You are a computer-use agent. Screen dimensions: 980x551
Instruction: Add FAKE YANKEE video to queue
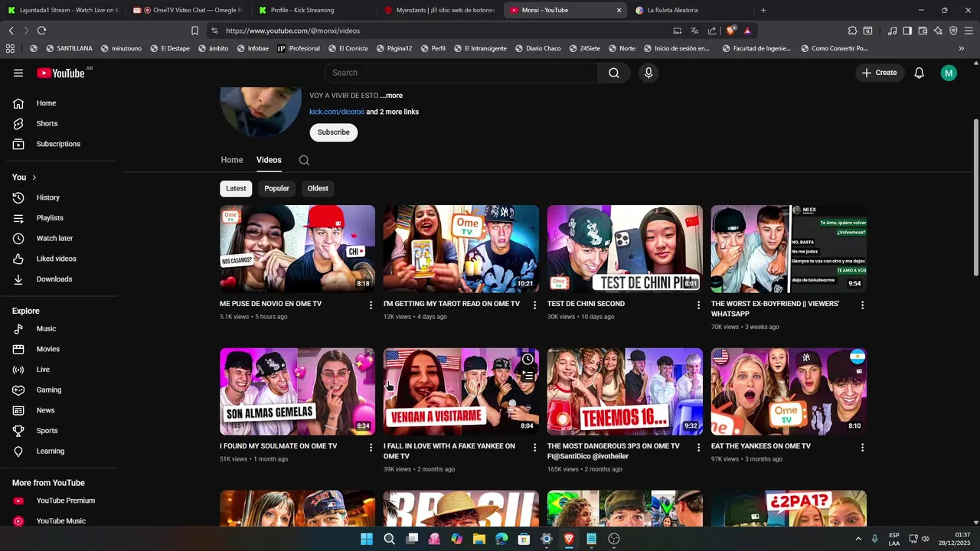528,377
